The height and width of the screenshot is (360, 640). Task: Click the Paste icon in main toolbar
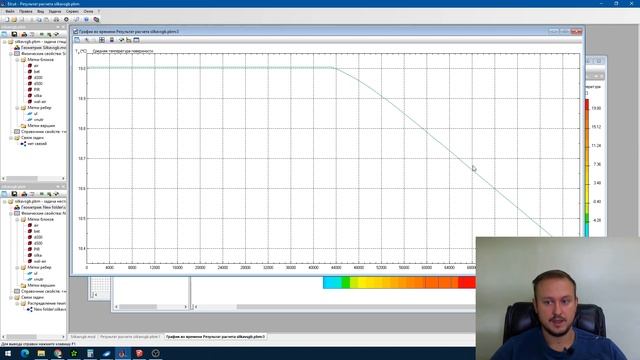tap(47, 19)
